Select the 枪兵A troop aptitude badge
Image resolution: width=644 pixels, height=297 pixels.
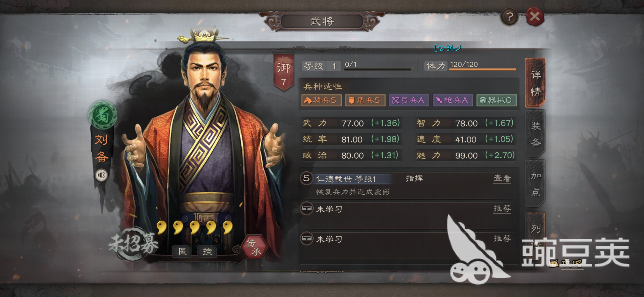453,100
